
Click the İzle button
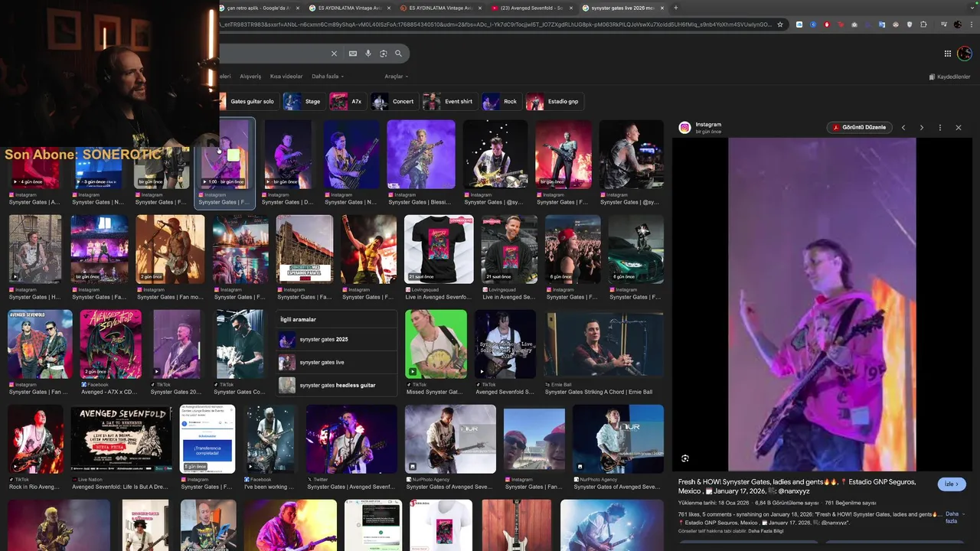(952, 484)
